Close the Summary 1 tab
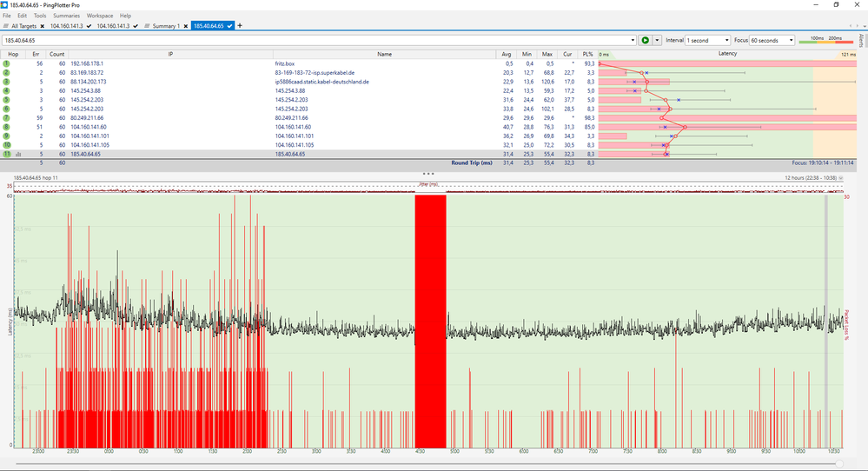Viewport: 868px width, 471px height. 185,26
